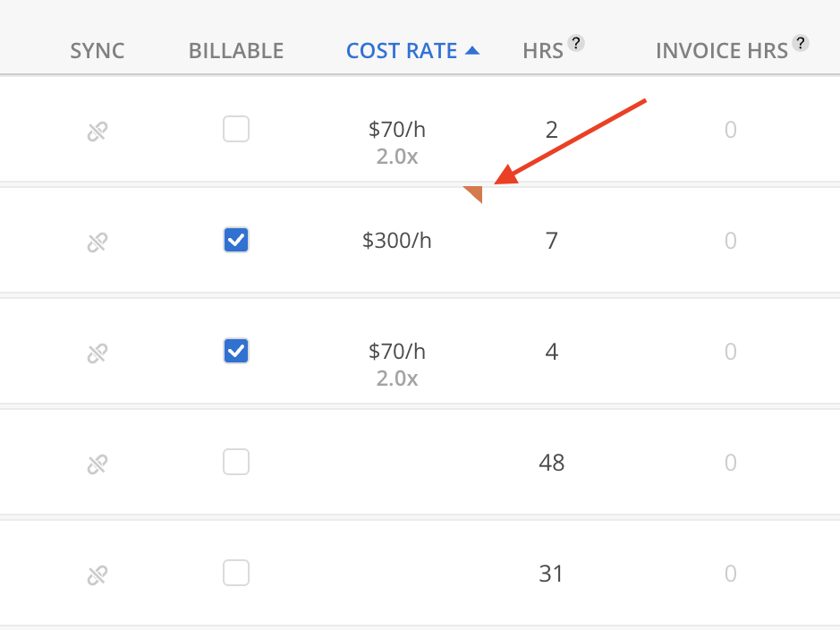840x630 pixels.
Task: Sort by BILLABLE column header
Action: [236, 51]
